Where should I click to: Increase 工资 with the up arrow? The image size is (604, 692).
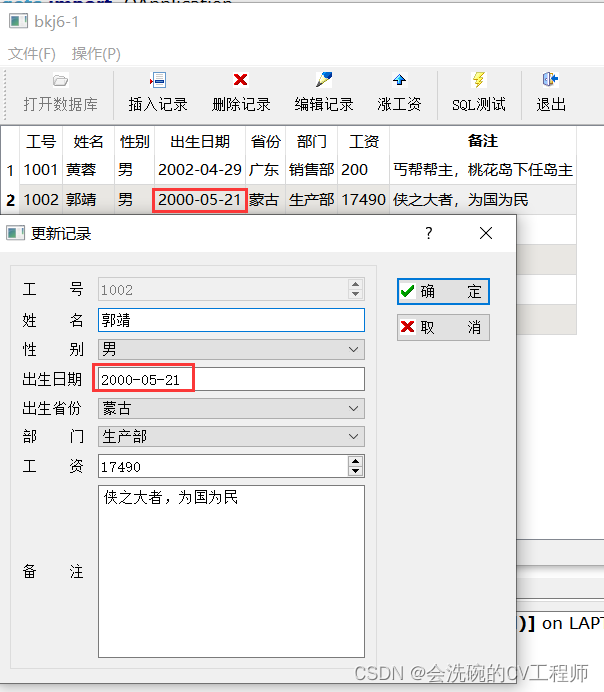click(x=356, y=461)
